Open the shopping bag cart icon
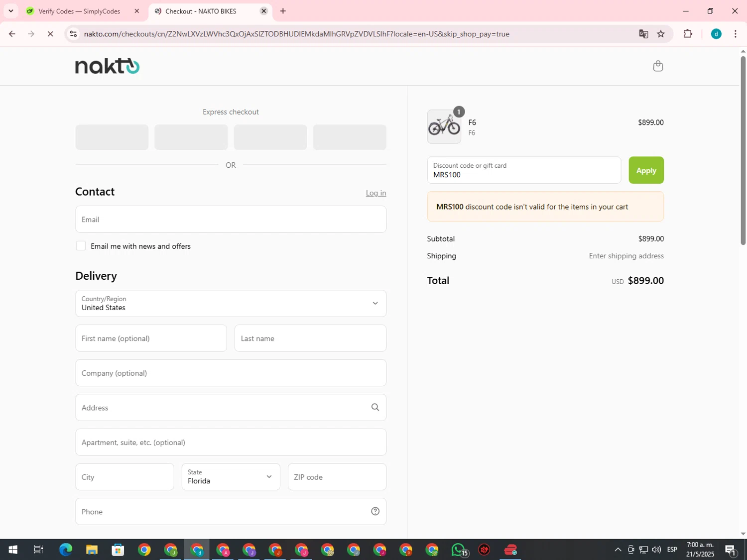The width and height of the screenshot is (747, 560). (x=658, y=66)
